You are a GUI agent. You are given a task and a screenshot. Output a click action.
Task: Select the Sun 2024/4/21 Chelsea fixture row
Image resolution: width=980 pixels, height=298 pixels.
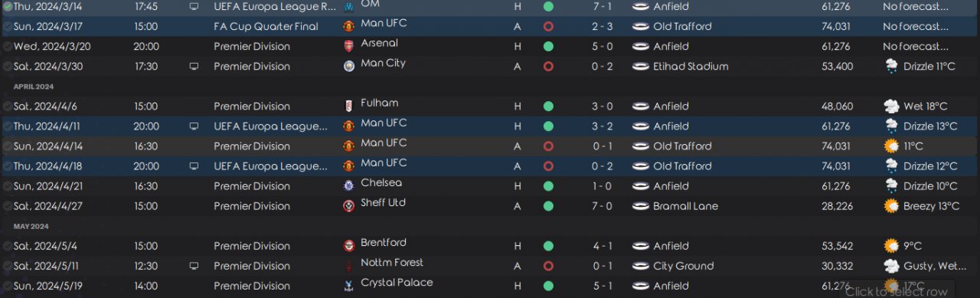tap(490, 185)
